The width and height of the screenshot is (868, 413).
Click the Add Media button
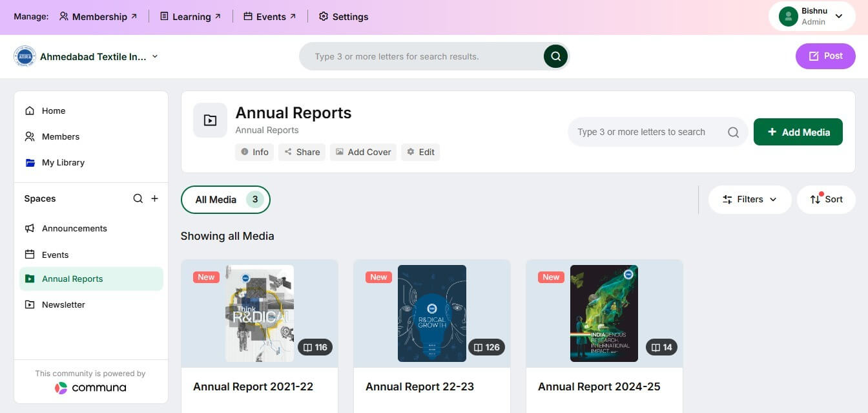[x=798, y=132]
